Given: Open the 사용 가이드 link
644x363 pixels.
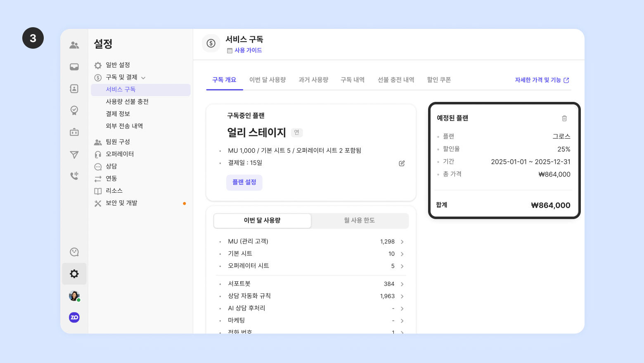Looking at the screenshot, I should tap(248, 50).
